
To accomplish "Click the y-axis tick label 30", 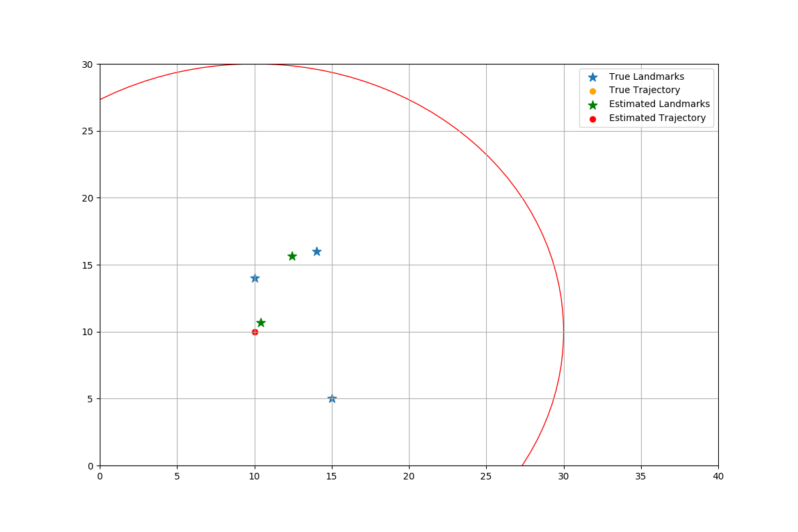I will pyautogui.click(x=87, y=65).
